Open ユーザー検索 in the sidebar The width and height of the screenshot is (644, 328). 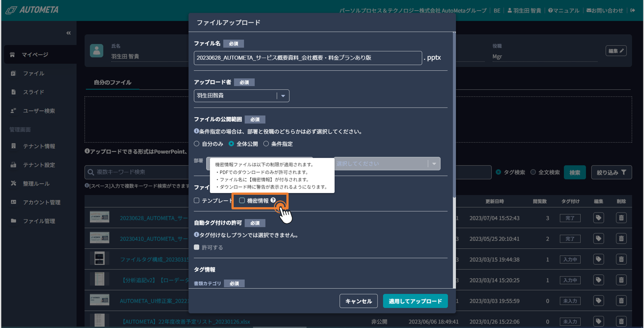40,111
